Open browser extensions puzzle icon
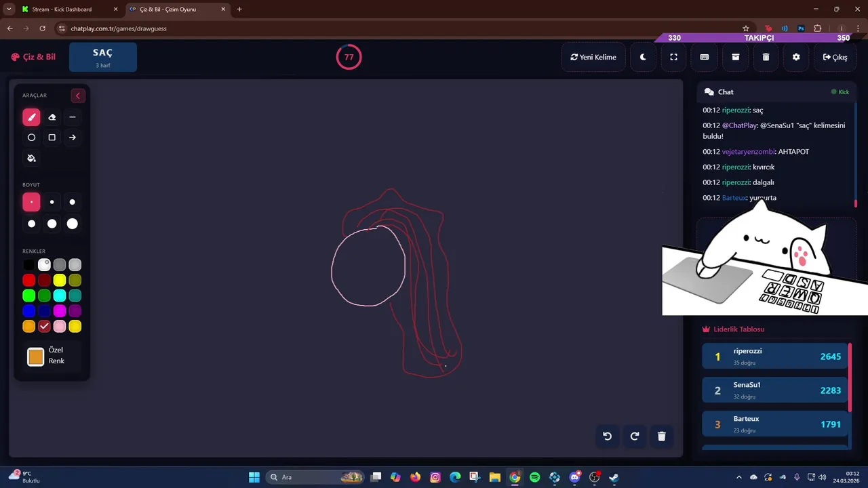 pyautogui.click(x=817, y=28)
